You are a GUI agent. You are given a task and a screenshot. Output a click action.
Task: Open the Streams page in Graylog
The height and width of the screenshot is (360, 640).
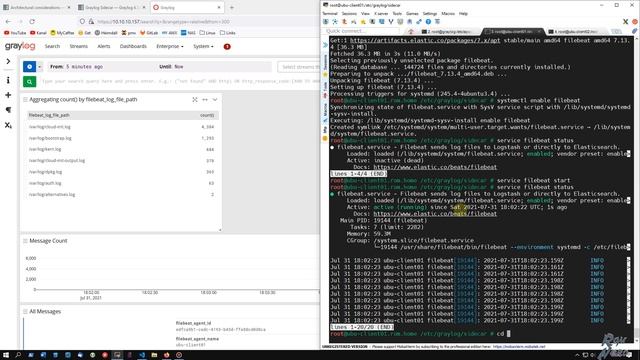coord(78,47)
